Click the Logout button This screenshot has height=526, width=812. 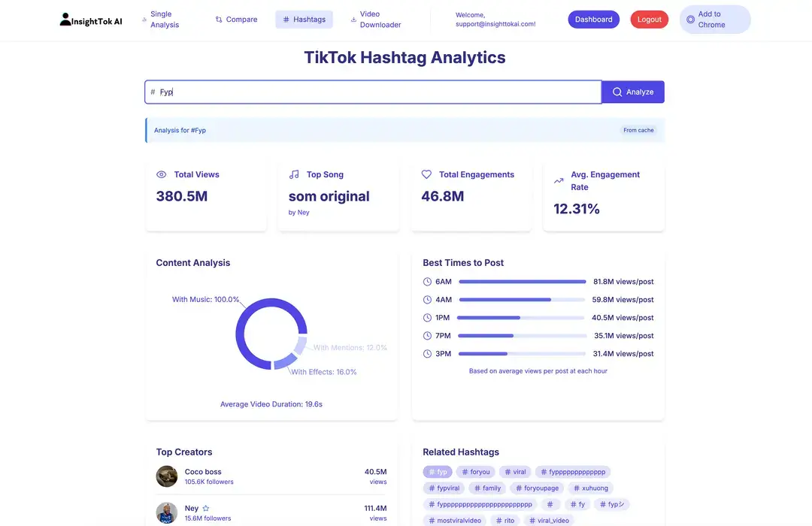click(649, 19)
